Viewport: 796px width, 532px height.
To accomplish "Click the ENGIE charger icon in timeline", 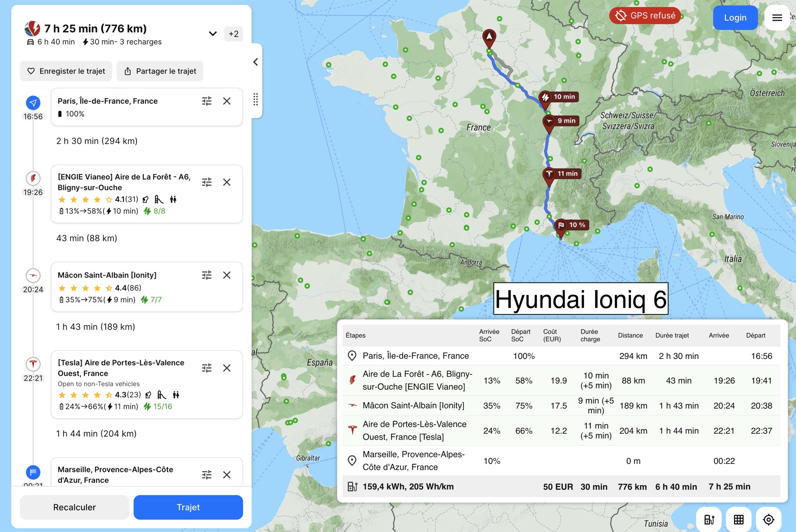I will click(x=33, y=178).
